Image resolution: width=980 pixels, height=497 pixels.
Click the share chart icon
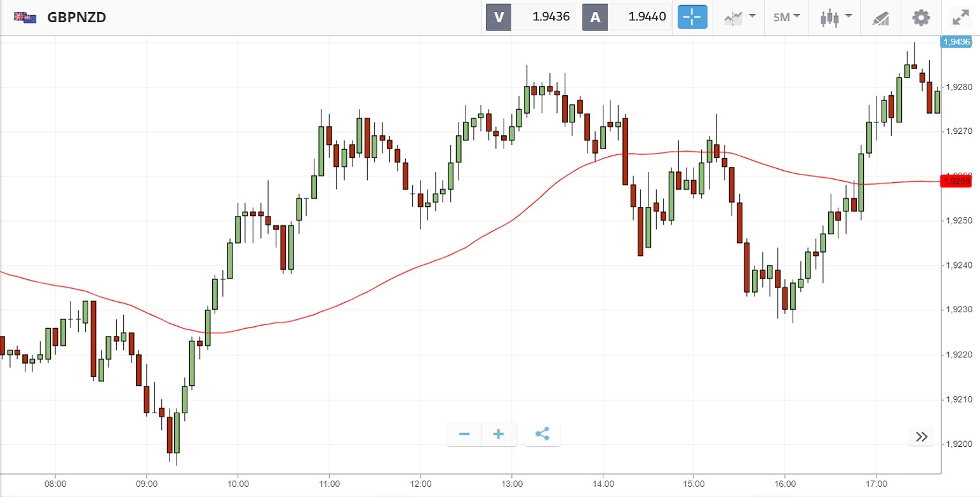click(x=542, y=434)
